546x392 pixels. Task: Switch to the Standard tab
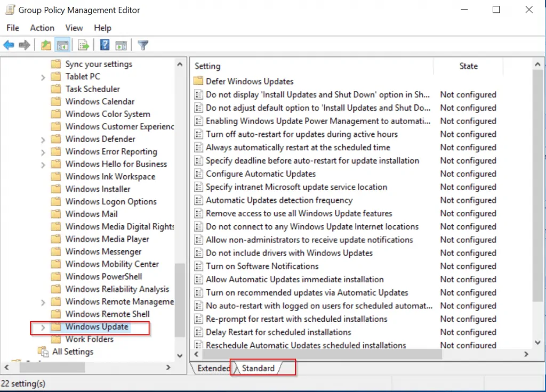click(258, 367)
